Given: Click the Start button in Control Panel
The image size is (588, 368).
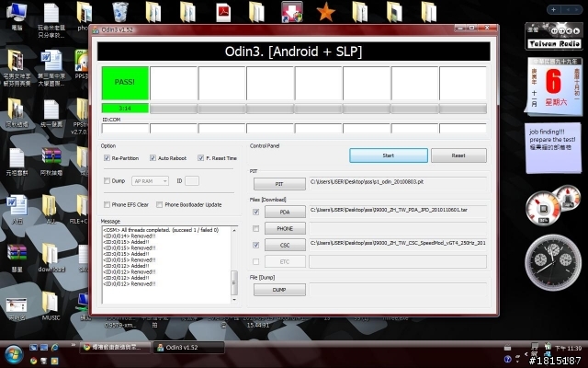Looking at the screenshot, I should coord(389,155).
